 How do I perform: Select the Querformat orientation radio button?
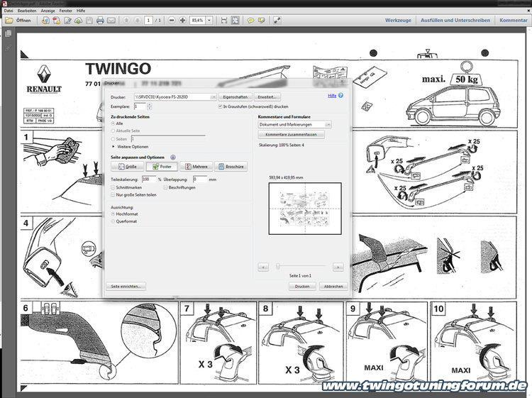[113, 221]
